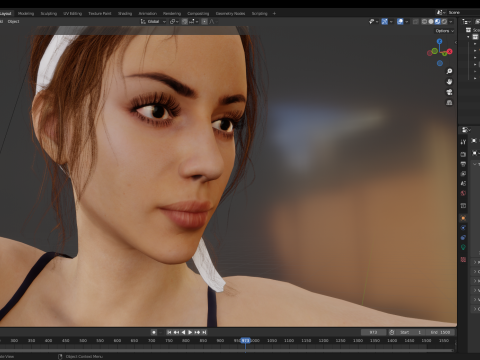The height and width of the screenshot is (360, 480).
Task: Click the Scene name field
Action: (x=463, y=12)
